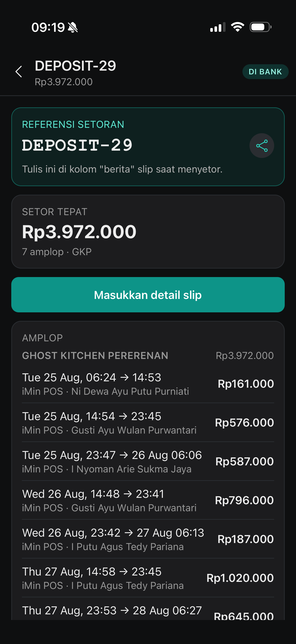Select the Thu 27 Aug 23:53 envelope
Image resolution: width=296 pixels, height=644 pixels.
(x=148, y=609)
